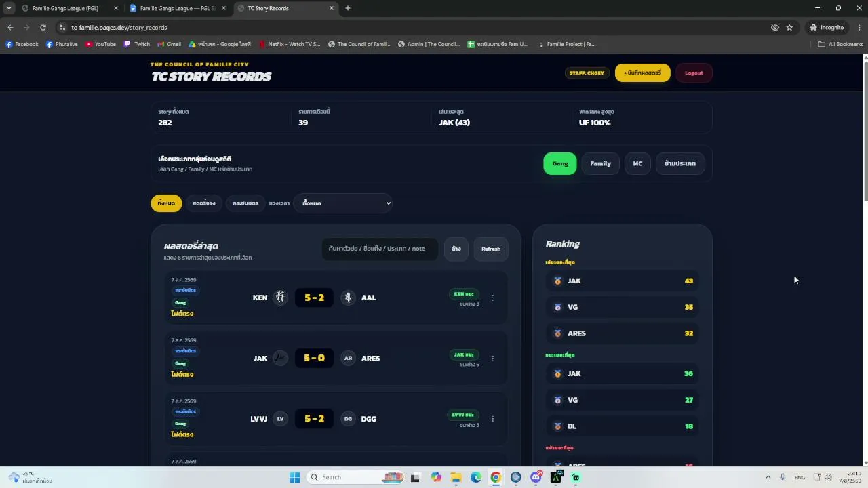Click the LVVJ 'LV' gang badge

(280, 419)
